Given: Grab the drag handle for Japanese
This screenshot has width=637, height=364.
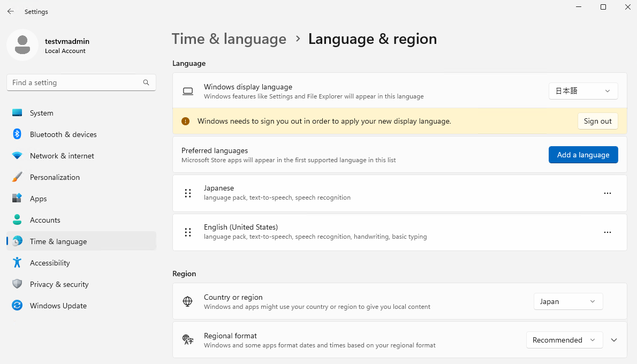Looking at the screenshot, I should [x=188, y=193].
